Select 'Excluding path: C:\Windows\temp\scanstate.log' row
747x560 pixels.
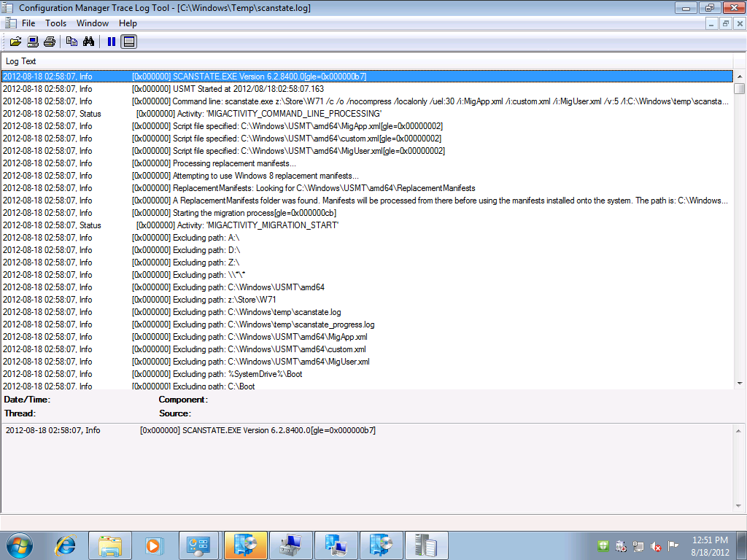click(367, 311)
